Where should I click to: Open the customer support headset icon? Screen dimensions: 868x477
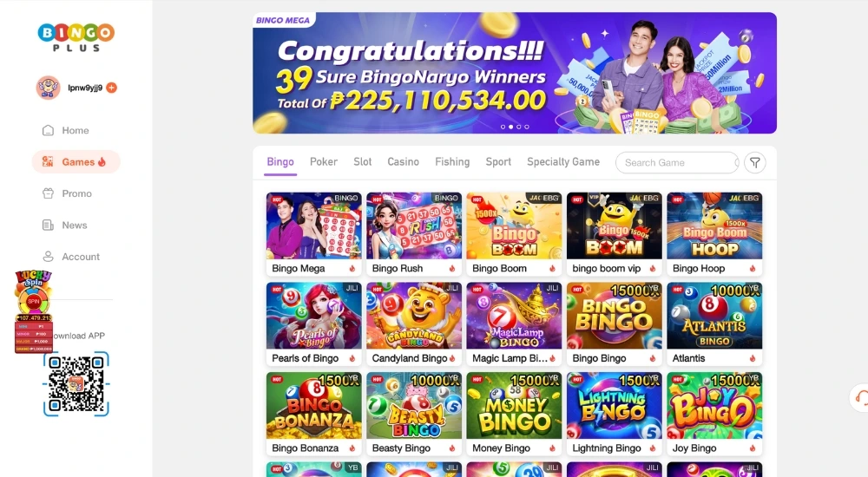tap(861, 397)
